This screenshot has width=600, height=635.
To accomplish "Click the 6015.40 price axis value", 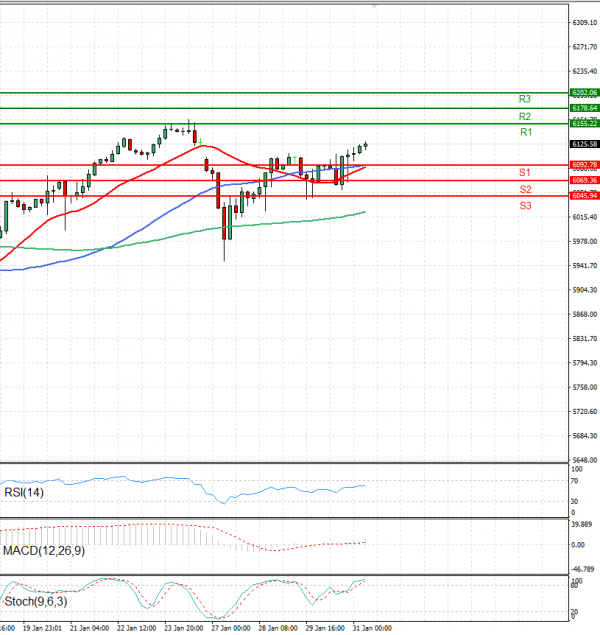I will tap(585, 217).
